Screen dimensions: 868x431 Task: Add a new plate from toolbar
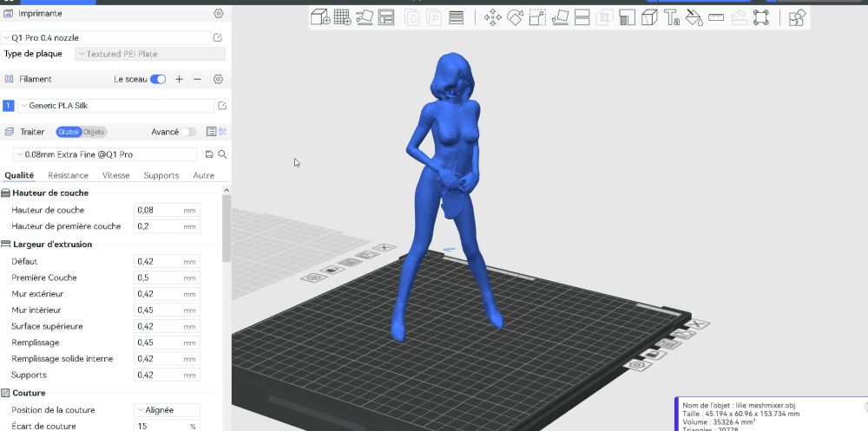click(x=342, y=16)
